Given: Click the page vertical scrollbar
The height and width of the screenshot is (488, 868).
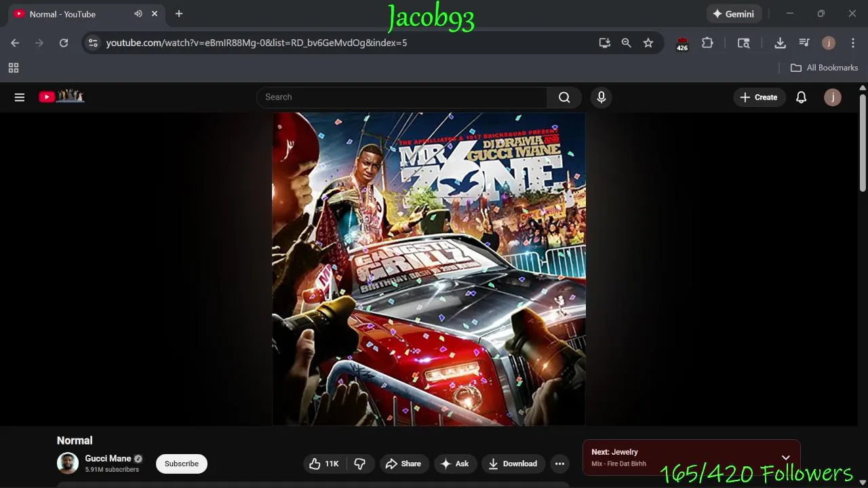Looking at the screenshot, I should tap(863, 144).
